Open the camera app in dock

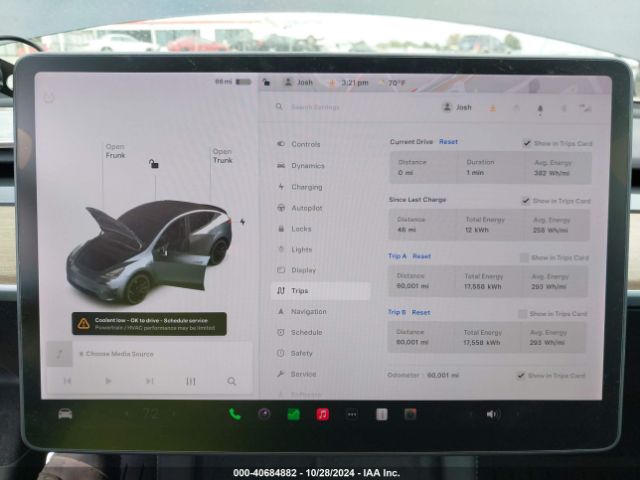tap(264, 414)
